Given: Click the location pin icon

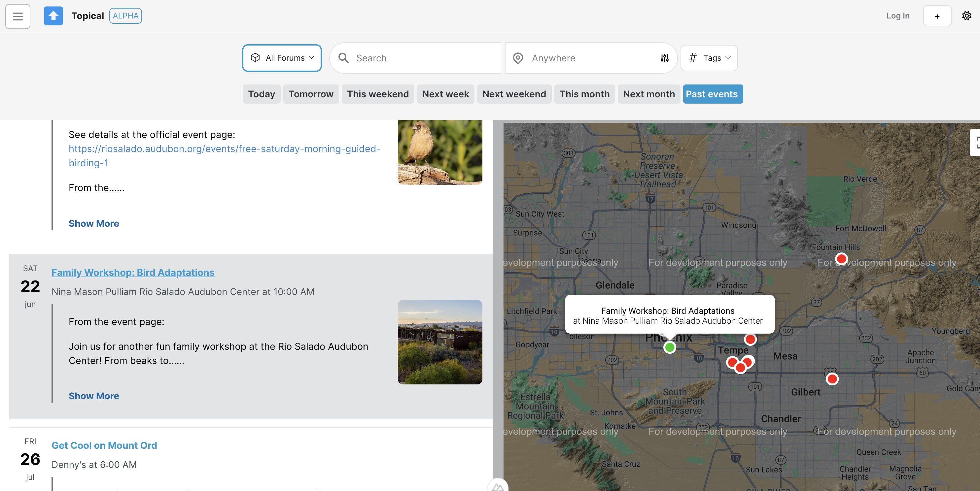Looking at the screenshot, I should (518, 58).
